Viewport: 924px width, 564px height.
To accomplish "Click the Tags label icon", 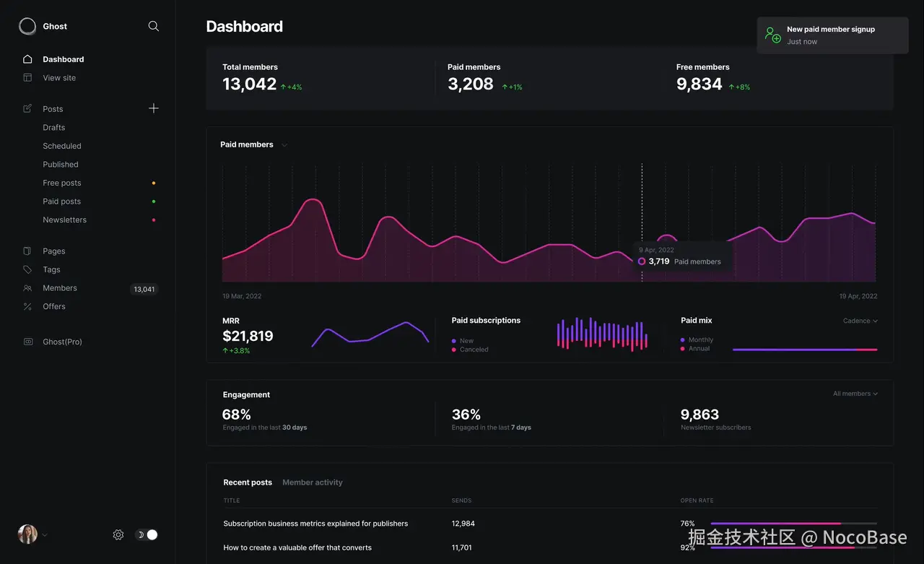I will (27, 269).
